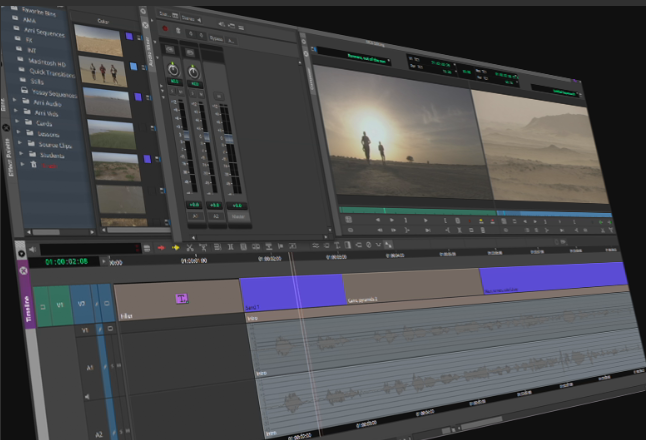Expand the Students folder
The image size is (646, 440).
click(x=21, y=153)
